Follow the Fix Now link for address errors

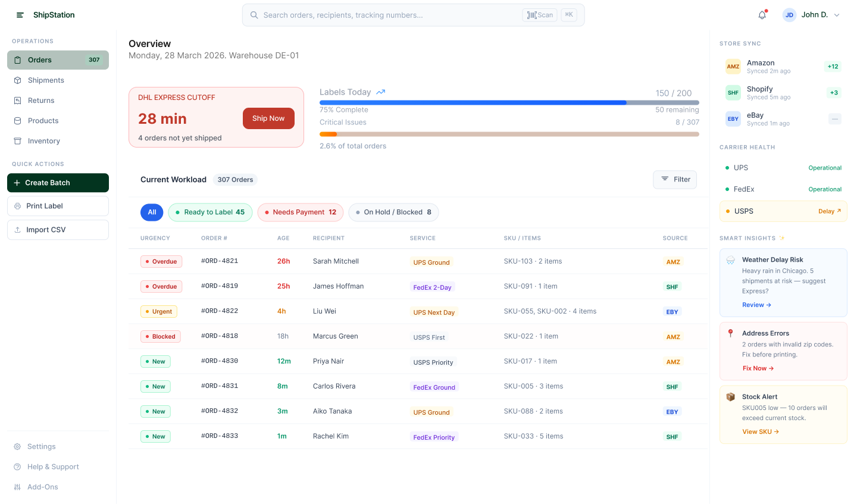[x=758, y=368]
